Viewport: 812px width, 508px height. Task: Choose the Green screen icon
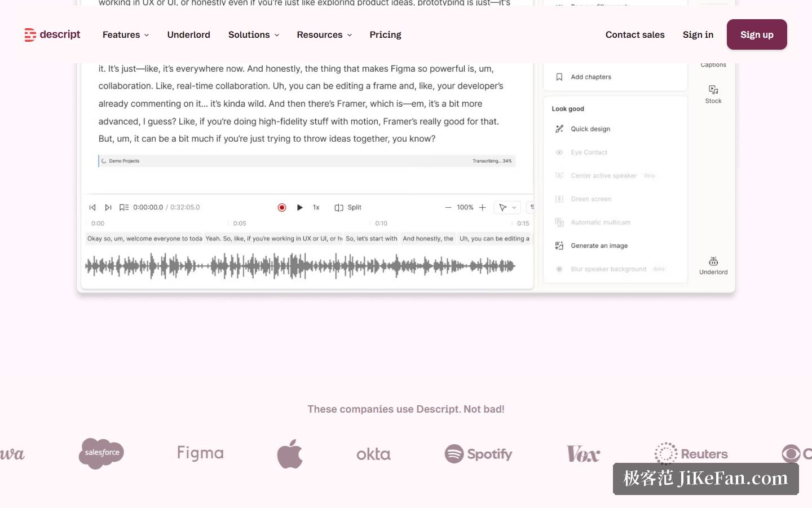559,199
